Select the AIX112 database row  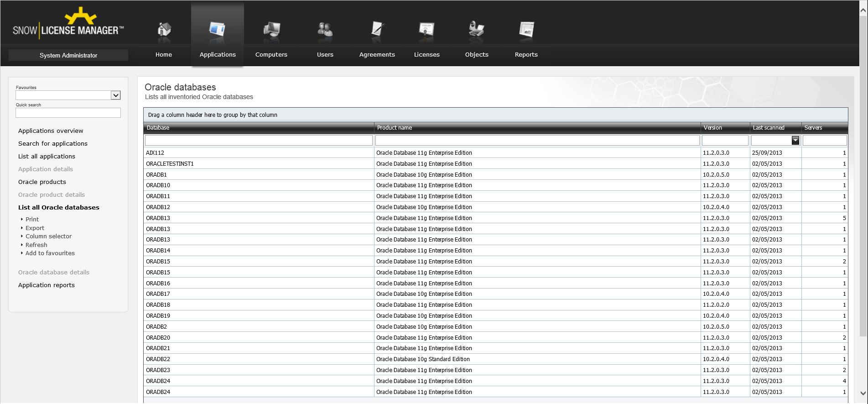(x=496, y=153)
